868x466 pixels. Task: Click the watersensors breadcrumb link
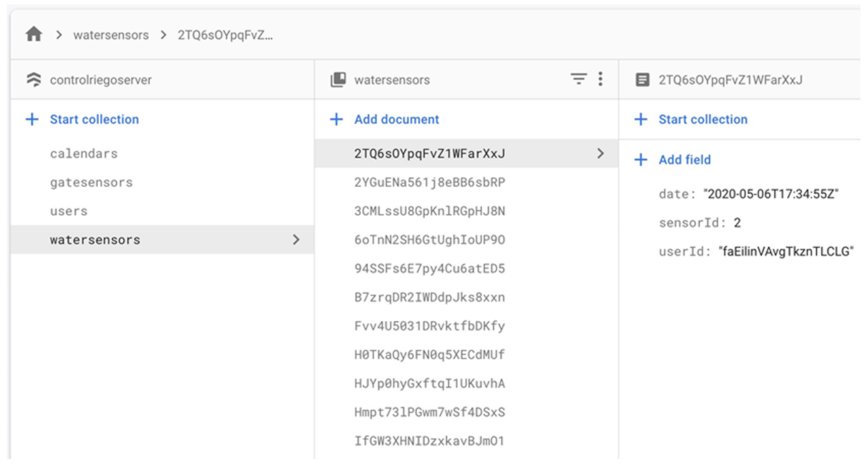coord(111,35)
